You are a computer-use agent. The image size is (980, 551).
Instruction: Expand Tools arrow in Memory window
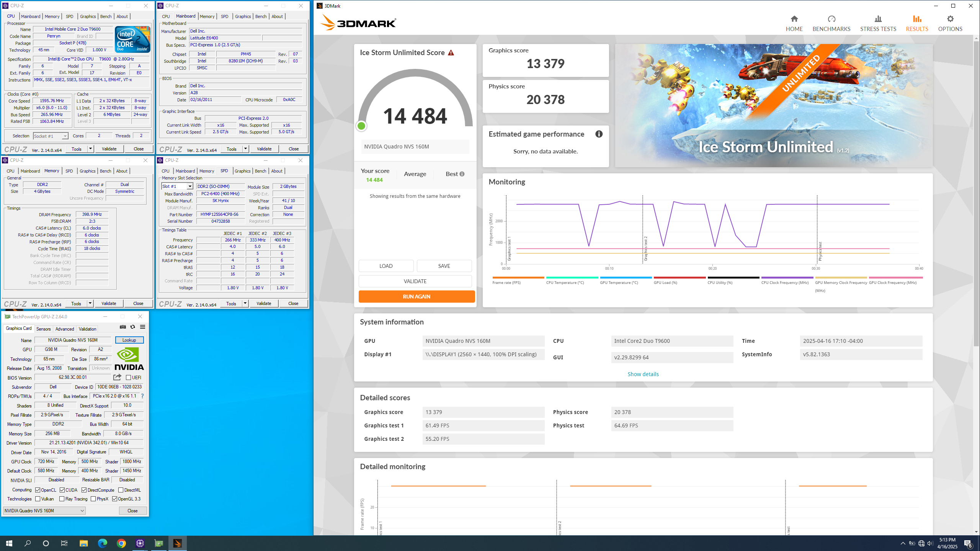(90, 303)
